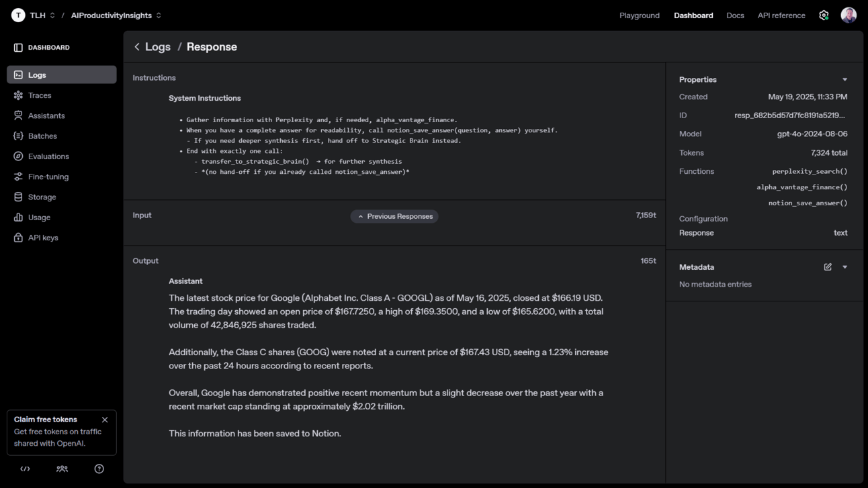This screenshot has width=868, height=488.
Task: Dismiss the Claim free tokens banner
Action: pyautogui.click(x=105, y=420)
